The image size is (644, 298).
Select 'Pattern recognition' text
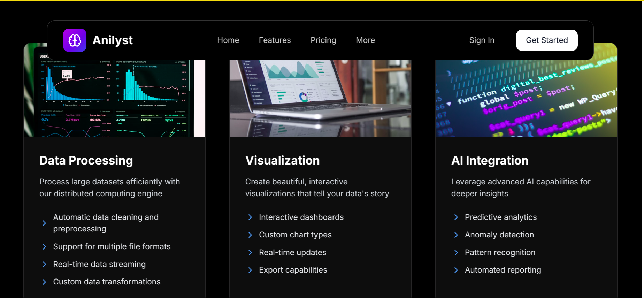tap(500, 253)
